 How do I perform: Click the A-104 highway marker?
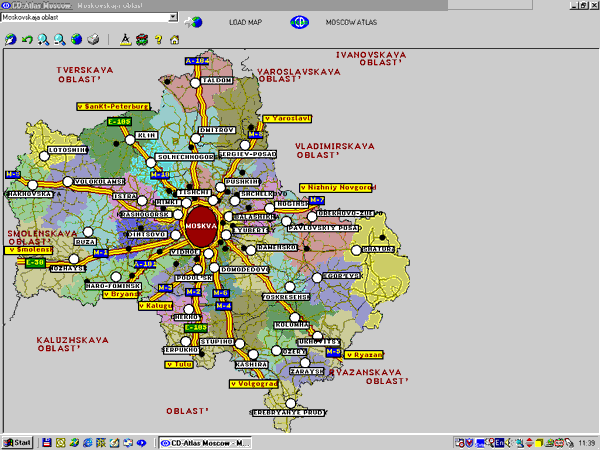(x=197, y=61)
